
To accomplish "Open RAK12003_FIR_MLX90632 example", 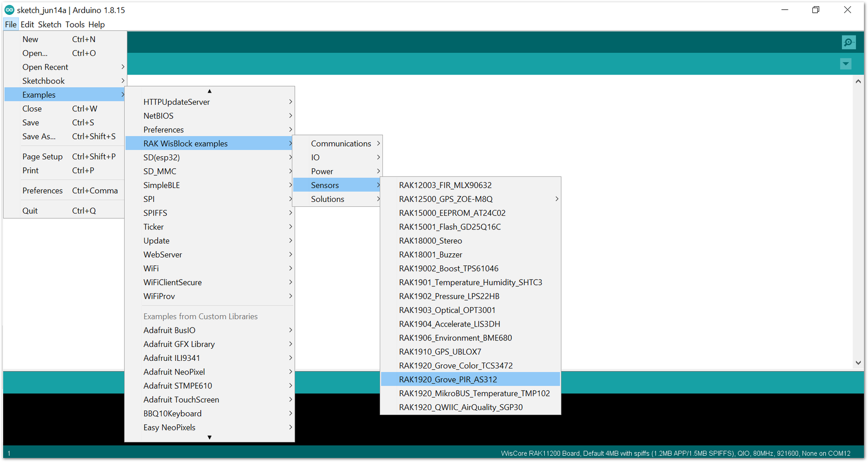I will (470, 185).
